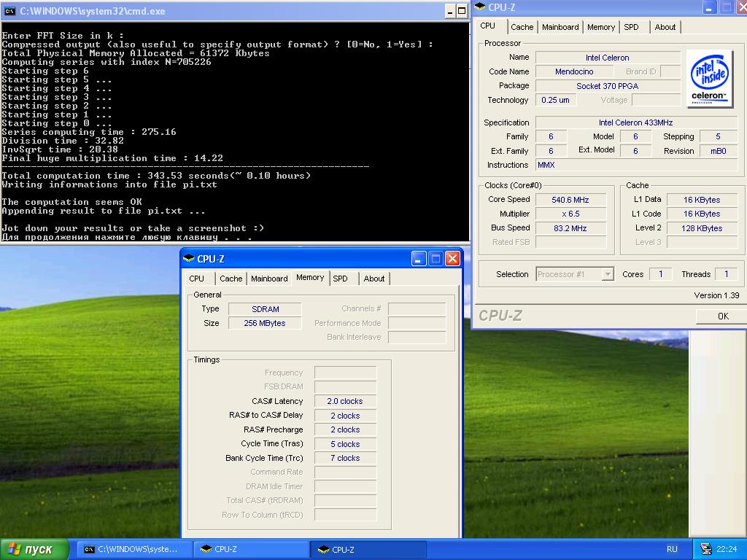This screenshot has width=747, height=560.
Task: Click the Technology field 0.25 um
Action: [x=555, y=100]
